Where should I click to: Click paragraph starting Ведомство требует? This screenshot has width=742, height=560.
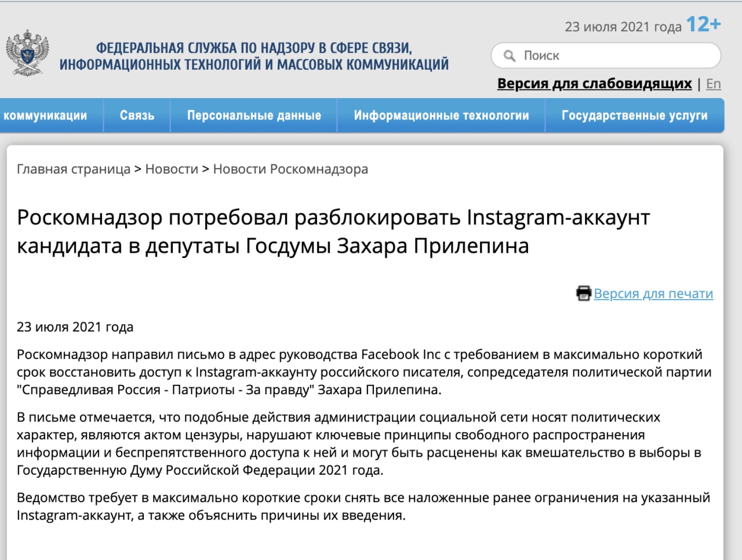tap(363, 507)
